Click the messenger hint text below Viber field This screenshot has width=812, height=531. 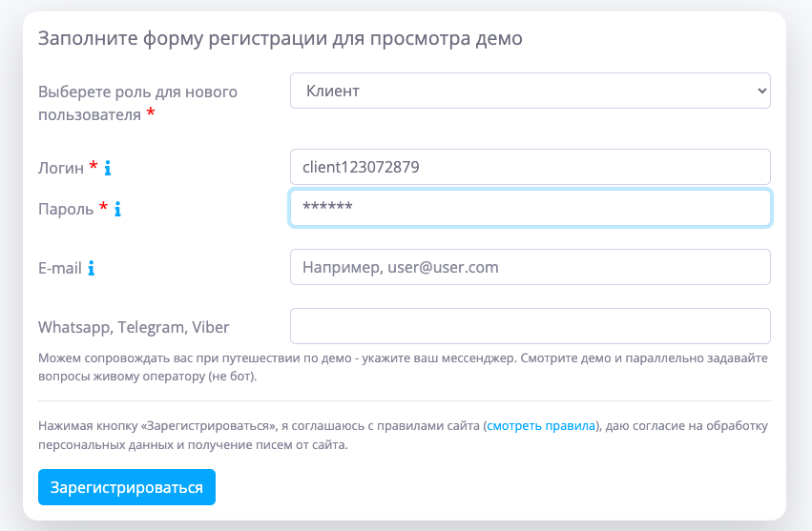click(x=403, y=367)
